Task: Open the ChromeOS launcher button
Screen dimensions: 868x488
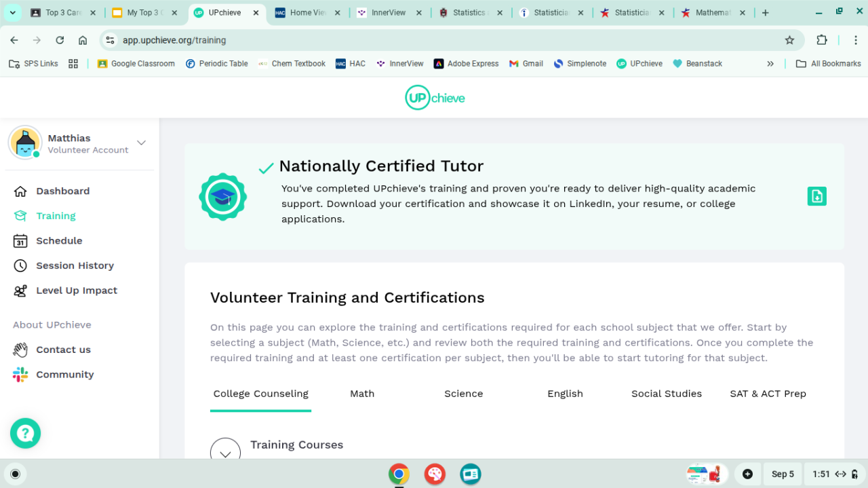Action: click(16, 474)
